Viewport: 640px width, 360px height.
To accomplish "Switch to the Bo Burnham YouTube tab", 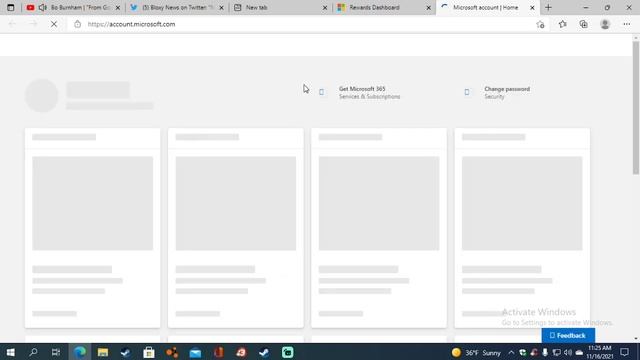I will point(73,7).
